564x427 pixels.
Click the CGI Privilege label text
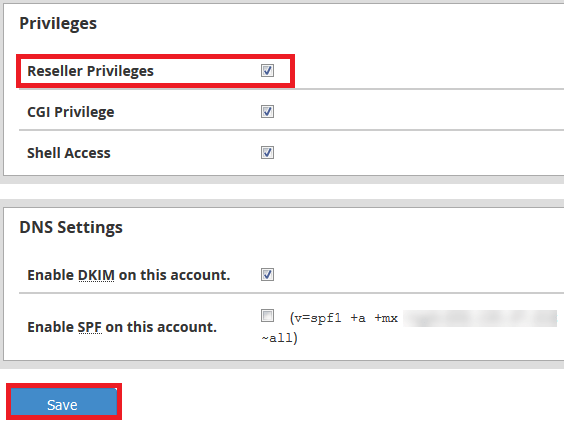click(x=71, y=112)
